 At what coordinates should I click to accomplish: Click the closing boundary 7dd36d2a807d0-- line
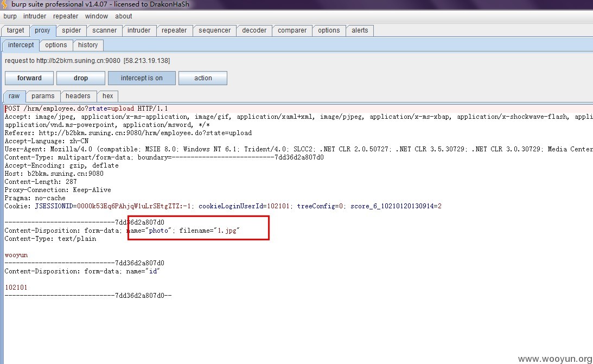(88, 296)
